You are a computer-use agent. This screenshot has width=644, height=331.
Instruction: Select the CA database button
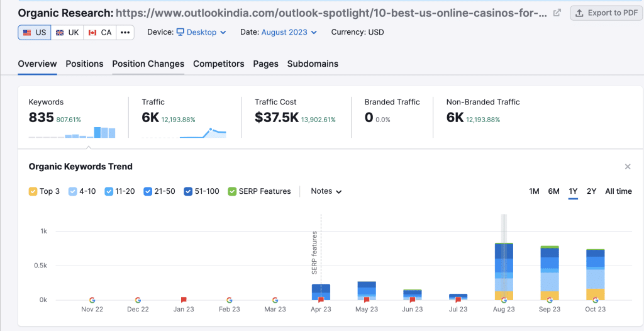tap(100, 33)
